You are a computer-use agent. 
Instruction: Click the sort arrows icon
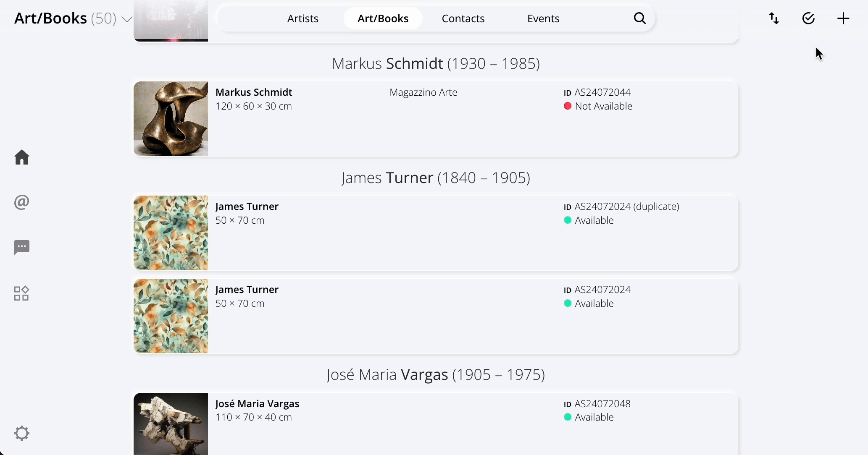pos(774,18)
